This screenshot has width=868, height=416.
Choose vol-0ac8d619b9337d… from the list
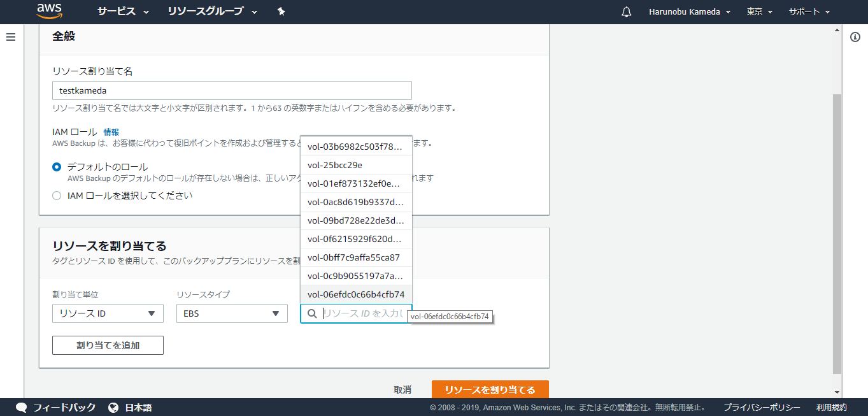pyautogui.click(x=356, y=202)
